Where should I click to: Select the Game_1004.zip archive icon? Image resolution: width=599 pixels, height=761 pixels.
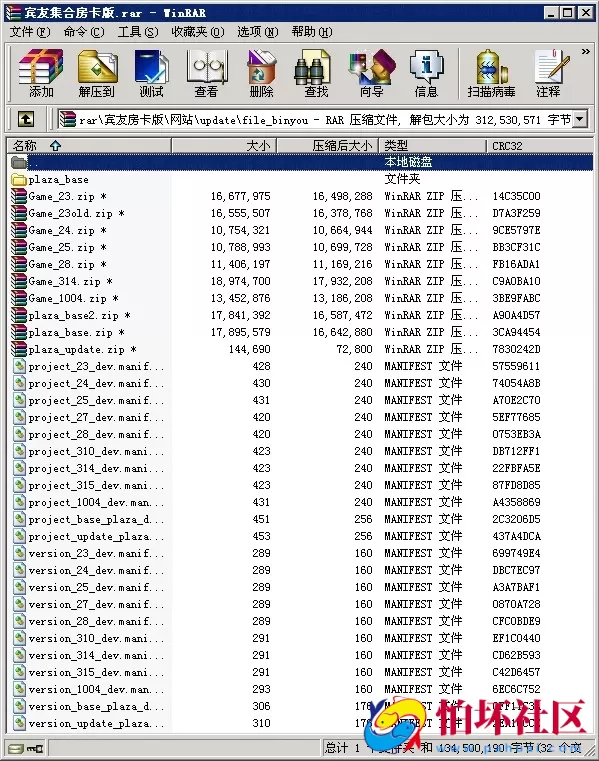coord(18,298)
